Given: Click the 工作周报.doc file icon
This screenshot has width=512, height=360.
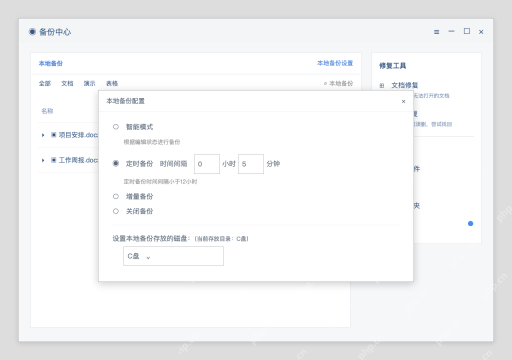Looking at the screenshot, I should (53, 160).
